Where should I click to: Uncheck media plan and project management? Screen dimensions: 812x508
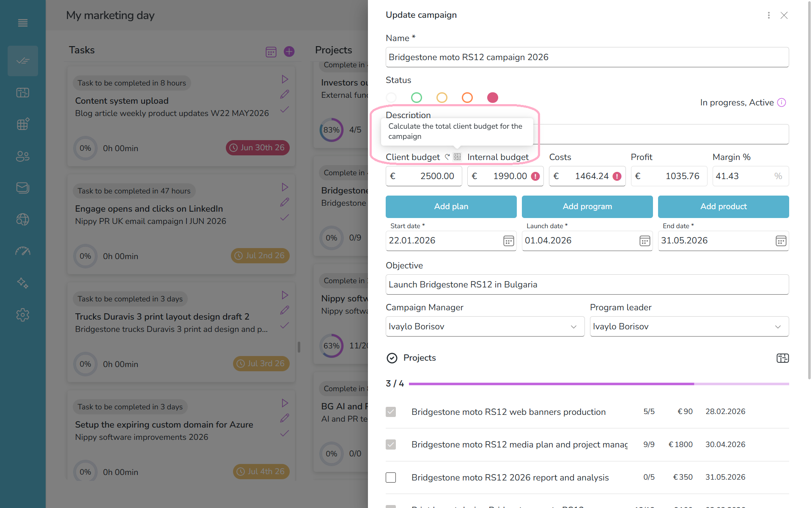pos(391,444)
